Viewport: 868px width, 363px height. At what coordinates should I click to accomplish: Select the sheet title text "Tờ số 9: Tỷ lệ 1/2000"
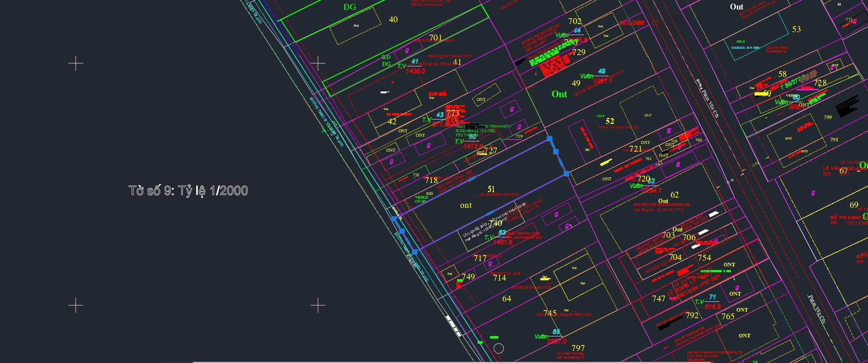click(188, 191)
